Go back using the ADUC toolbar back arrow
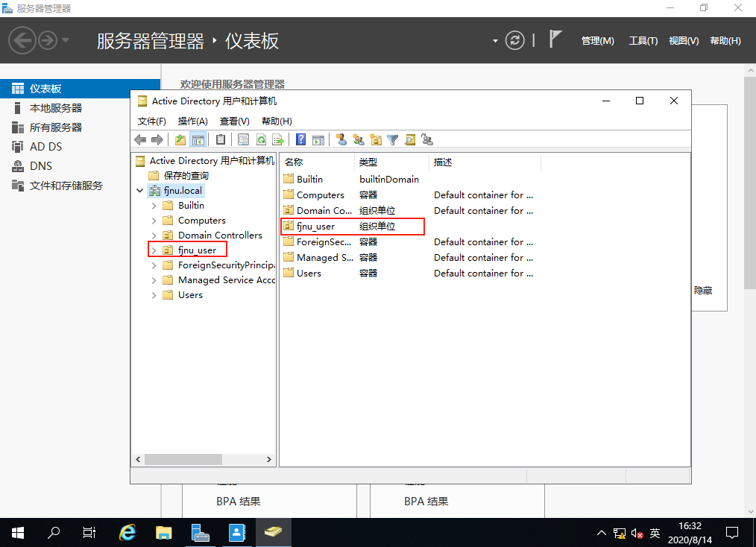 coord(140,140)
